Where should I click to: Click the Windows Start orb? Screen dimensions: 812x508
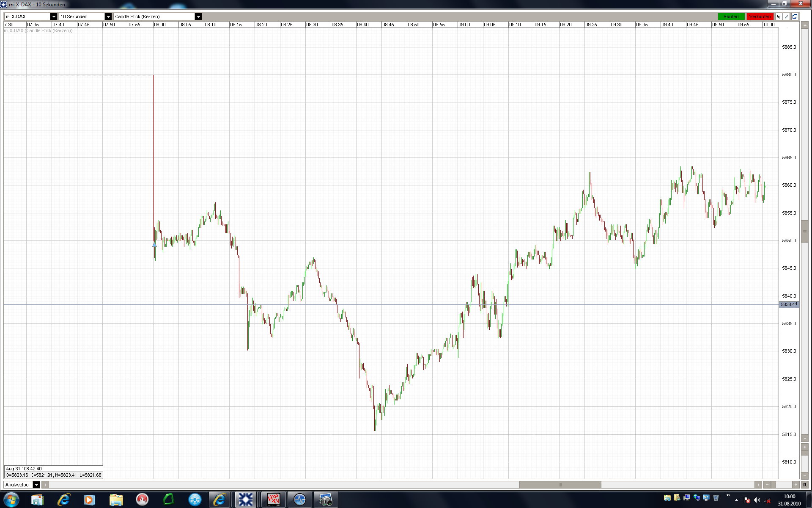[11, 500]
